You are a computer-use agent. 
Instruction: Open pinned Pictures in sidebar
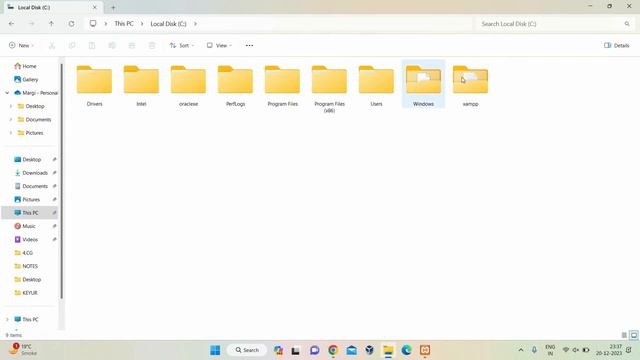pyautogui.click(x=31, y=200)
